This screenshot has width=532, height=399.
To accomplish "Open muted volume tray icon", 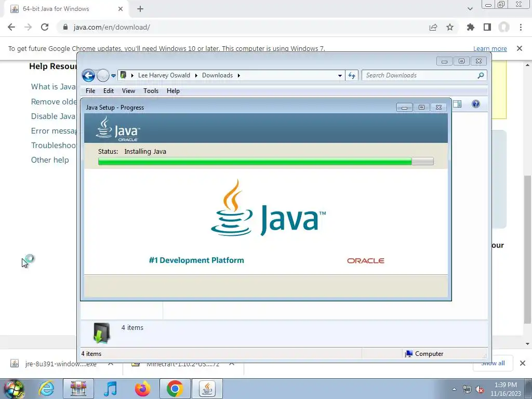I will pos(480,390).
